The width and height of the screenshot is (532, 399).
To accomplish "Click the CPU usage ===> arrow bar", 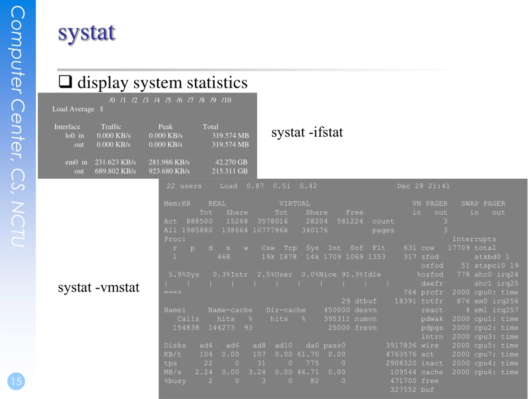I will 172,292.
